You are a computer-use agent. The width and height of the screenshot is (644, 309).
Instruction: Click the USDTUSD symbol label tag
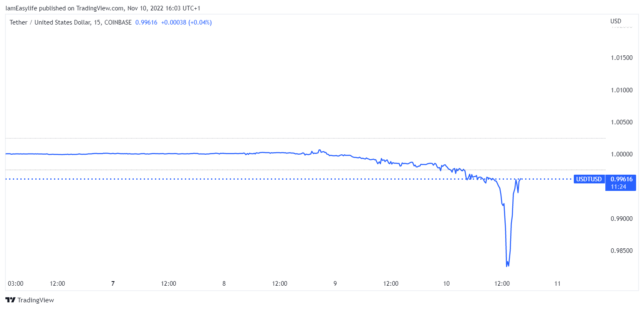click(588, 179)
